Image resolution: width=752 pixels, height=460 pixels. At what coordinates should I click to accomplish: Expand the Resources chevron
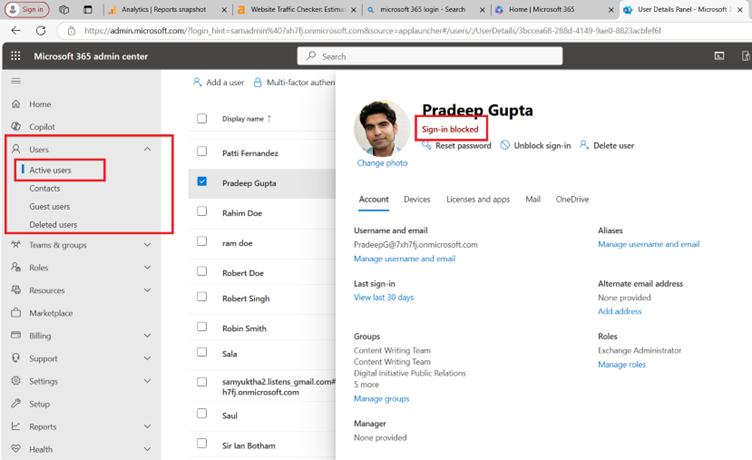pos(147,290)
